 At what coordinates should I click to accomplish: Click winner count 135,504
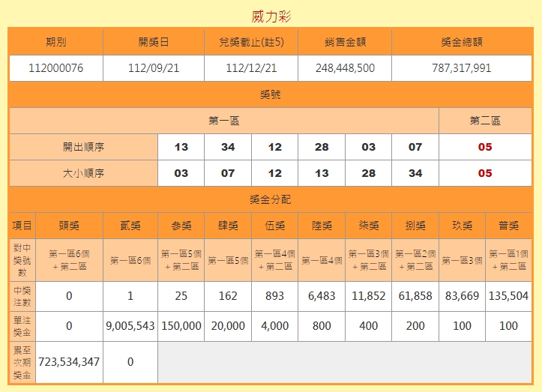pos(508,296)
